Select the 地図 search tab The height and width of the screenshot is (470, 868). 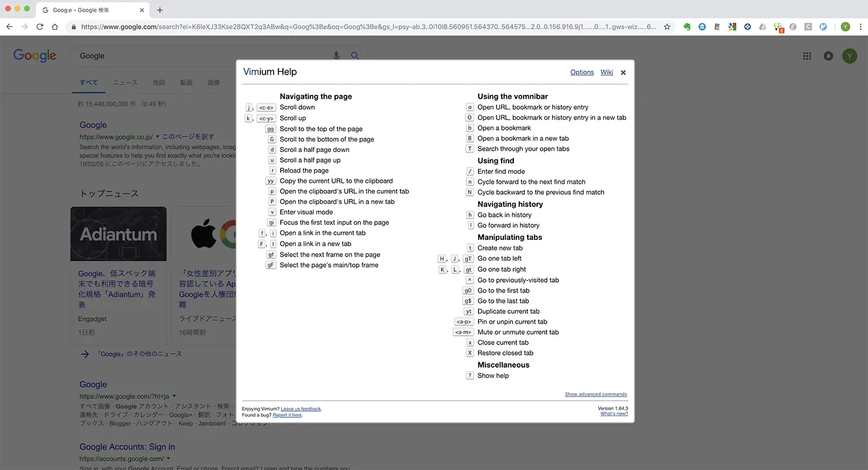pyautogui.click(x=159, y=83)
